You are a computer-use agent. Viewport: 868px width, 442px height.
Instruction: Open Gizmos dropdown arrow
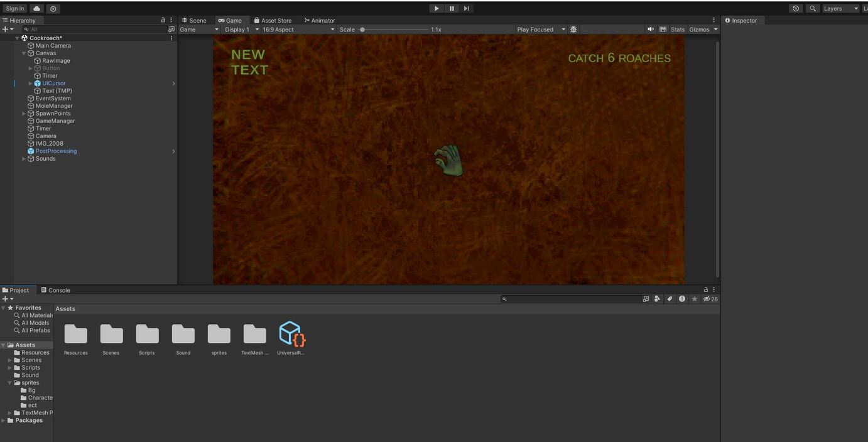715,30
